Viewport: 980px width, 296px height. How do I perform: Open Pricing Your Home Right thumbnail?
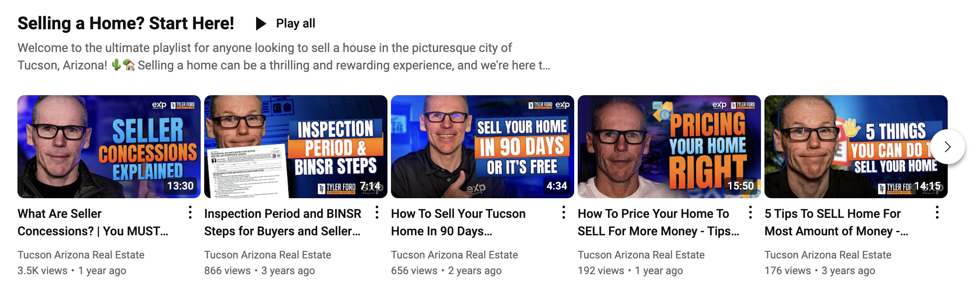point(669,147)
